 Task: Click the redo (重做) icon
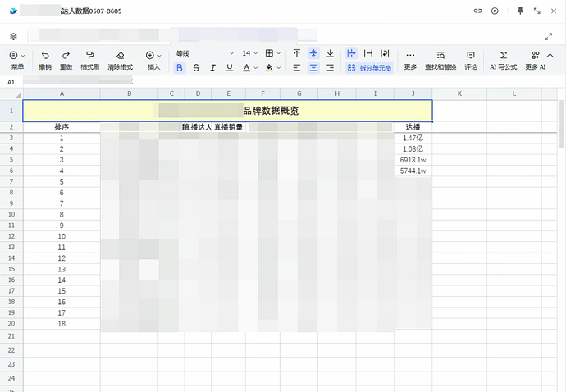coord(66,55)
